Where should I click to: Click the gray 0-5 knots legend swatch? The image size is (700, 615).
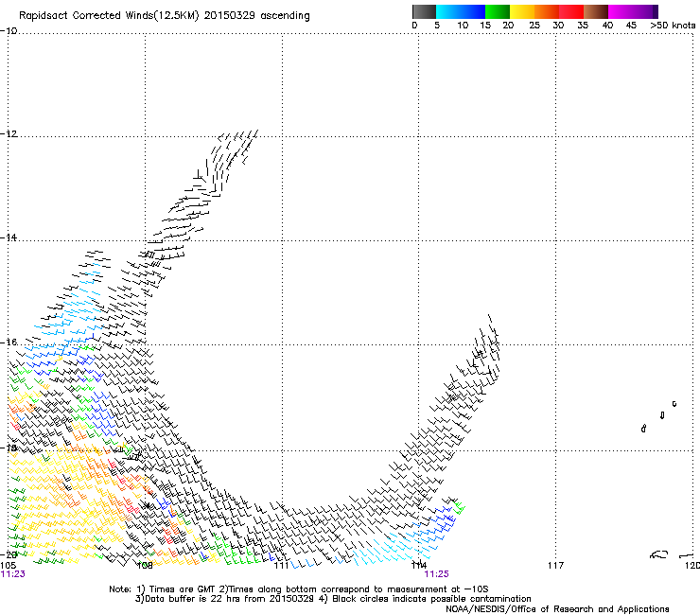(424, 11)
